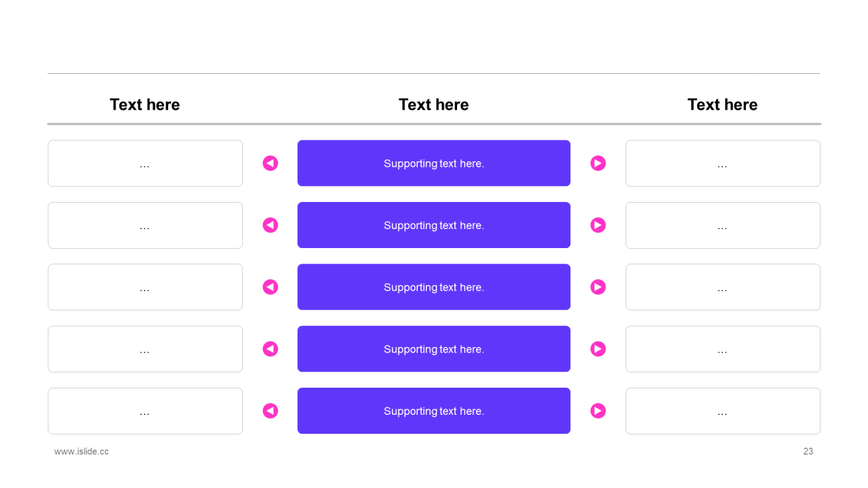This screenshot has width=868, height=488.
Task: Select the fourth-row right white placeholder box
Action: (x=723, y=349)
